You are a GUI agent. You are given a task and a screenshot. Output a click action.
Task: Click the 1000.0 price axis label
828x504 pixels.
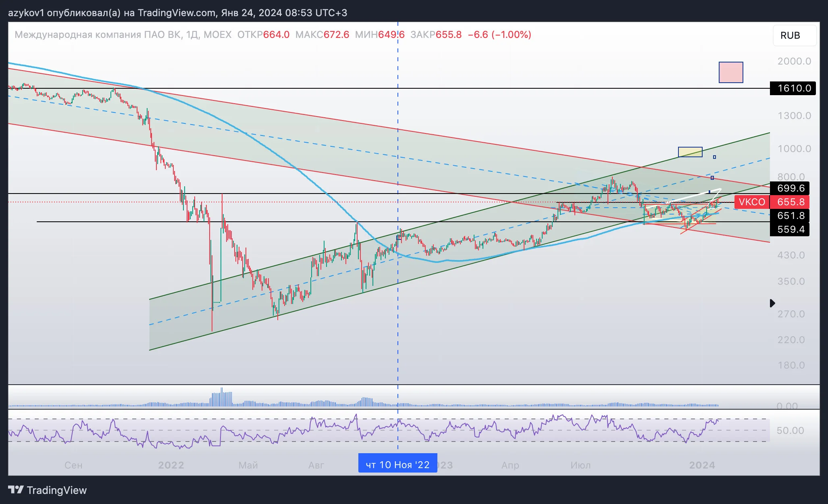794,149
